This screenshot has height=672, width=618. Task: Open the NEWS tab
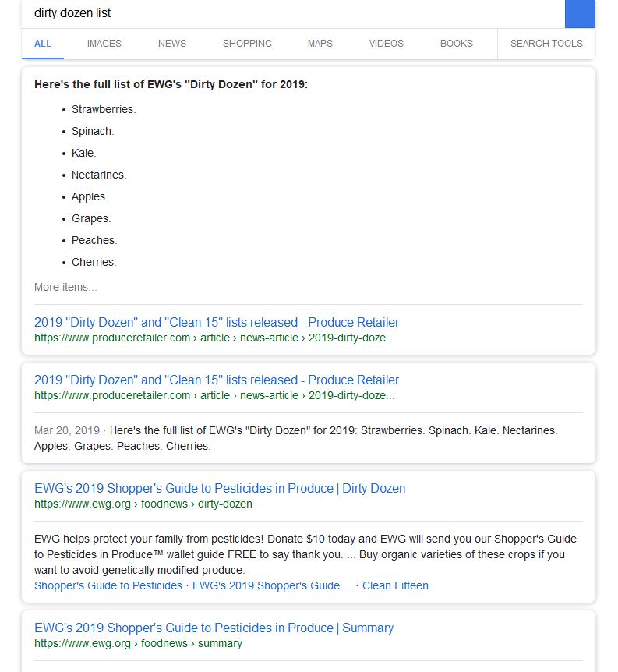[172, 44]
